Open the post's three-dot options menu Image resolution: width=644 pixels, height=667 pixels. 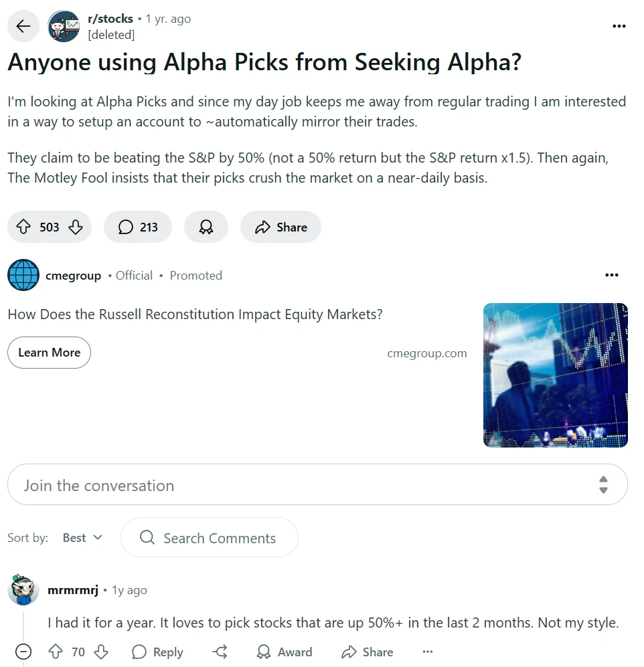click(619, 26)
